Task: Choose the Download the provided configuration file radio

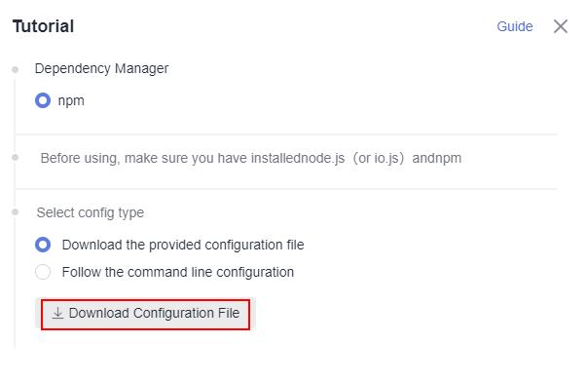Action: pos(43,245)
